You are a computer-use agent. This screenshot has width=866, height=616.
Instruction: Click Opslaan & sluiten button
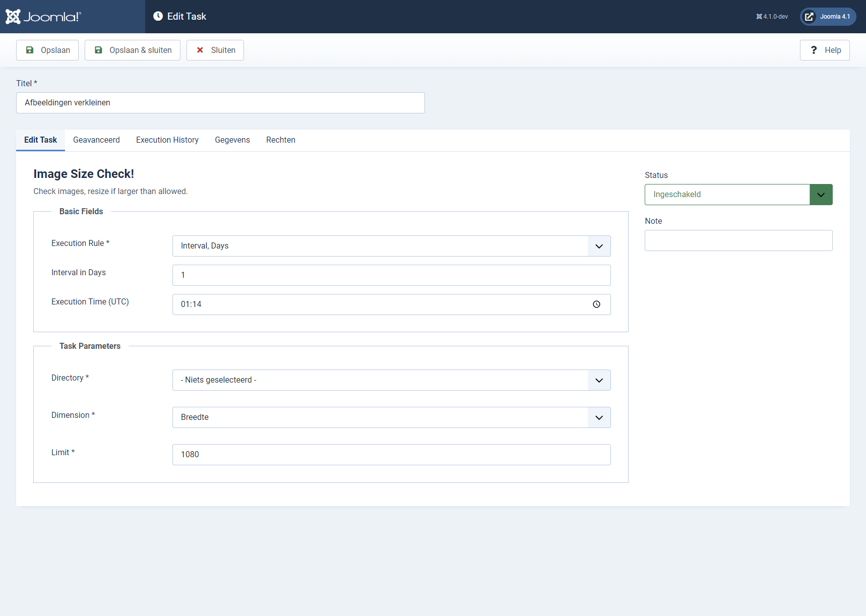(133, 50)
